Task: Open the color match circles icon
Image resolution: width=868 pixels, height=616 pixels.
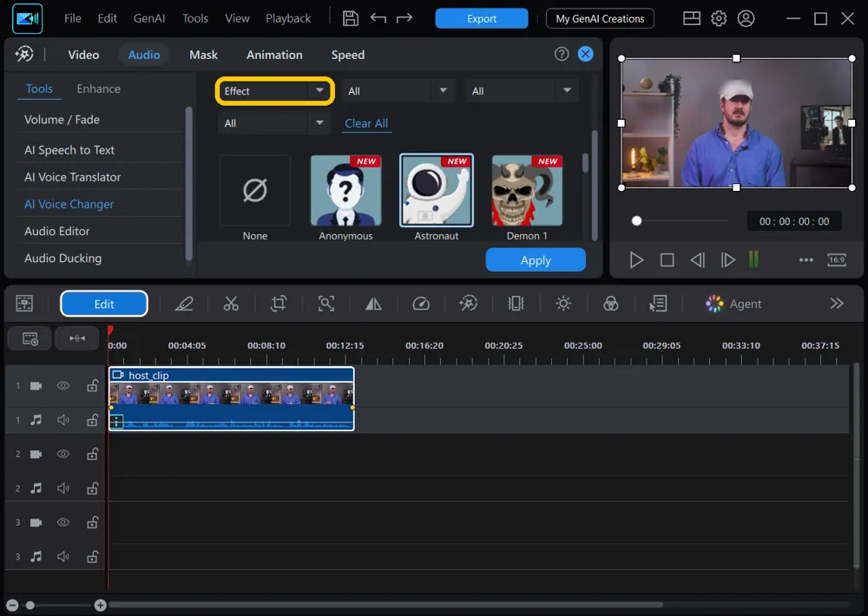Action: click(610, 304)
